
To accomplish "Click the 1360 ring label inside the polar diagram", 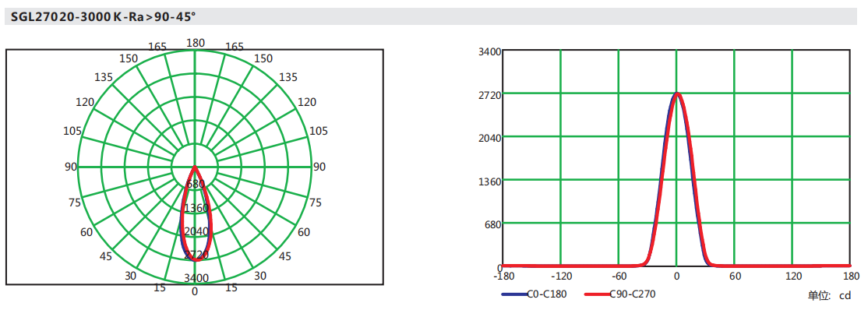I will coord(196,208).
